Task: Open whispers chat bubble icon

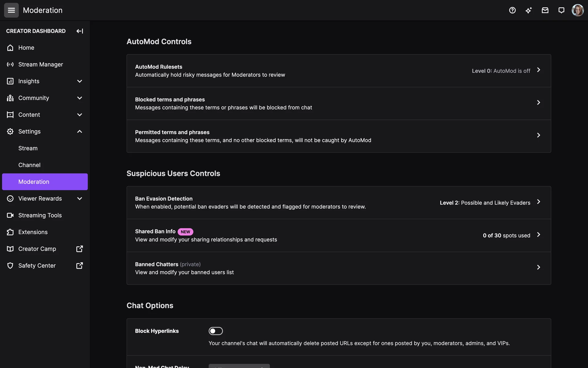Action: (561, 10)
